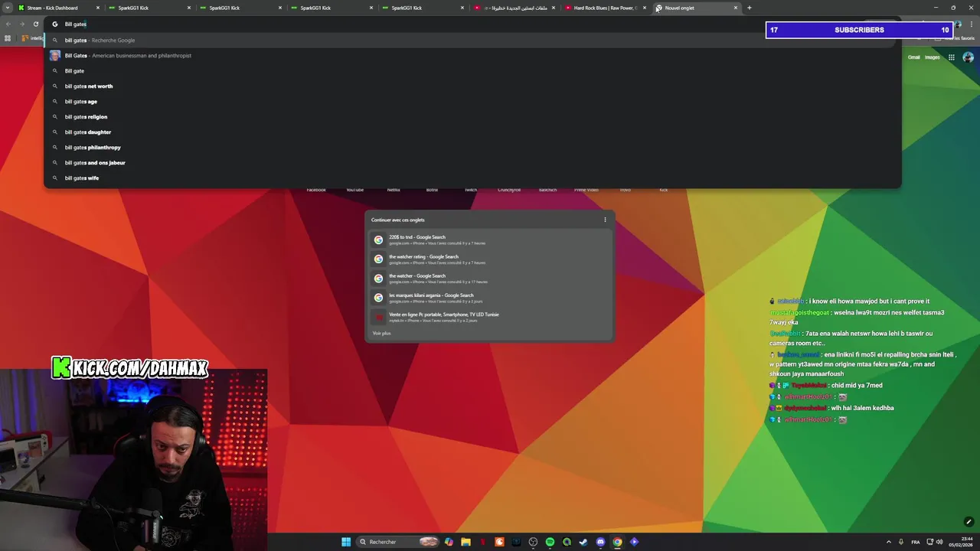Select 'Bill Gates - American businessman and philanthropist' suggestion

pos(472,55)
